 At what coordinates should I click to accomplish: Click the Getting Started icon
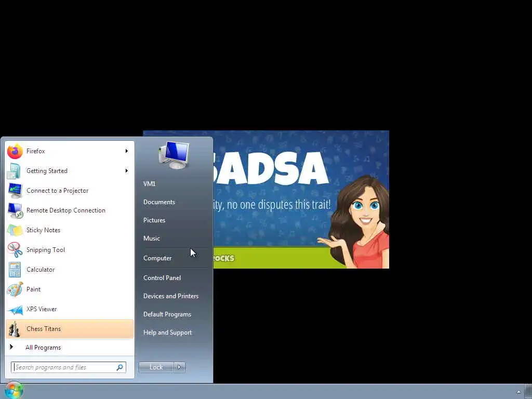click(14, 171)
